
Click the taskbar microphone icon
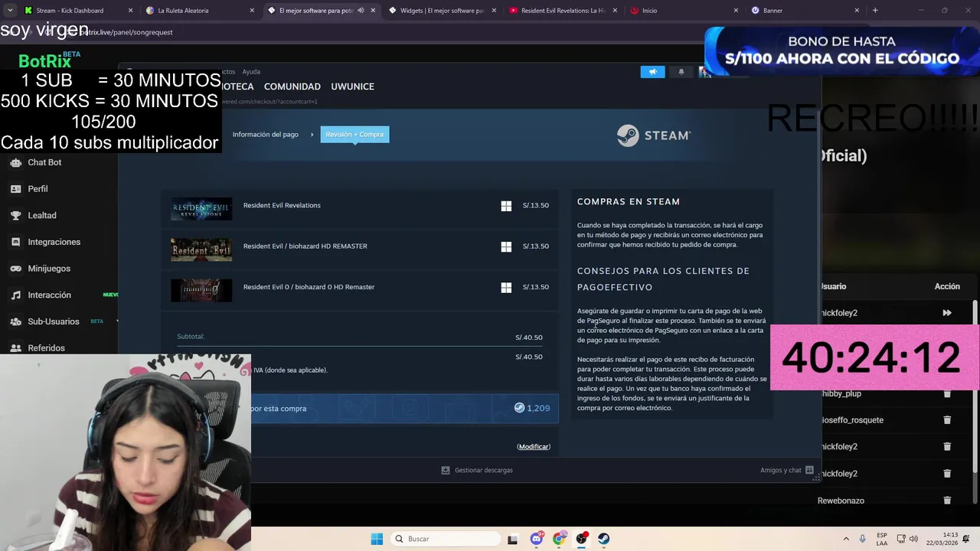pyautogui.click(x=863, y=539)
